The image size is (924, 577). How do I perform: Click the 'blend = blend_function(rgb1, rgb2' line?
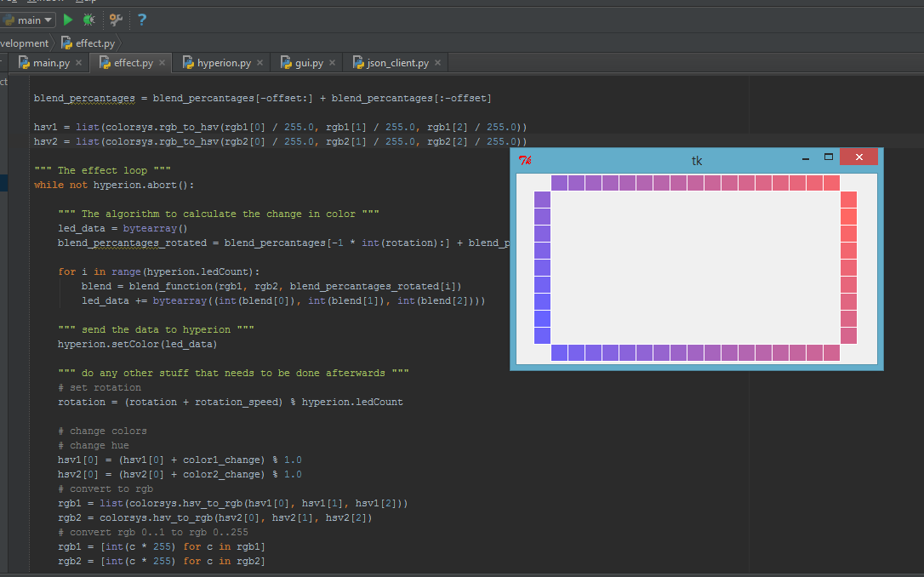271,287
